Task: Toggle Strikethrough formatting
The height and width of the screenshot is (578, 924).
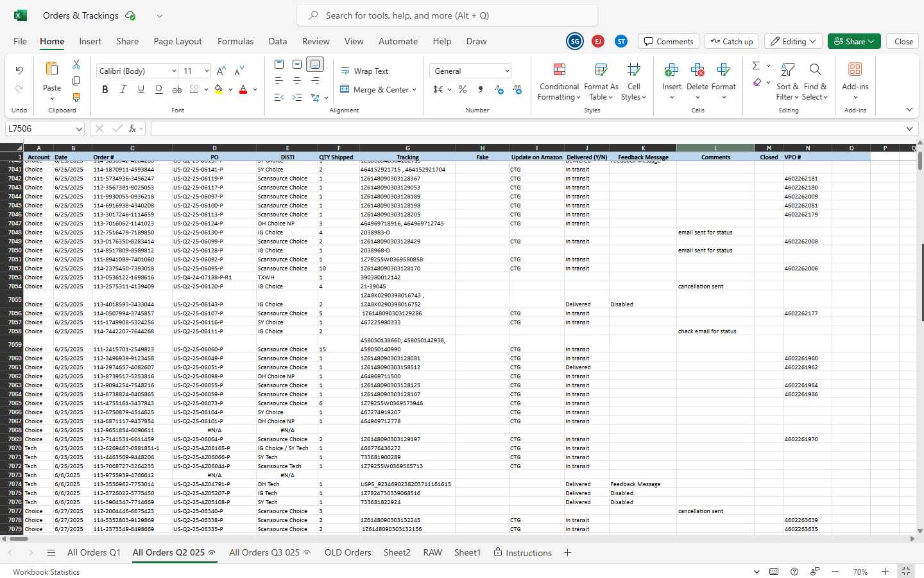Action: point(177,89)
